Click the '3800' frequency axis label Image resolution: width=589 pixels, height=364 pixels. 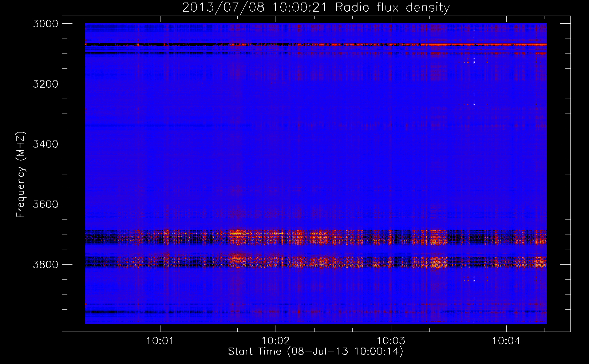pos(46,264)
